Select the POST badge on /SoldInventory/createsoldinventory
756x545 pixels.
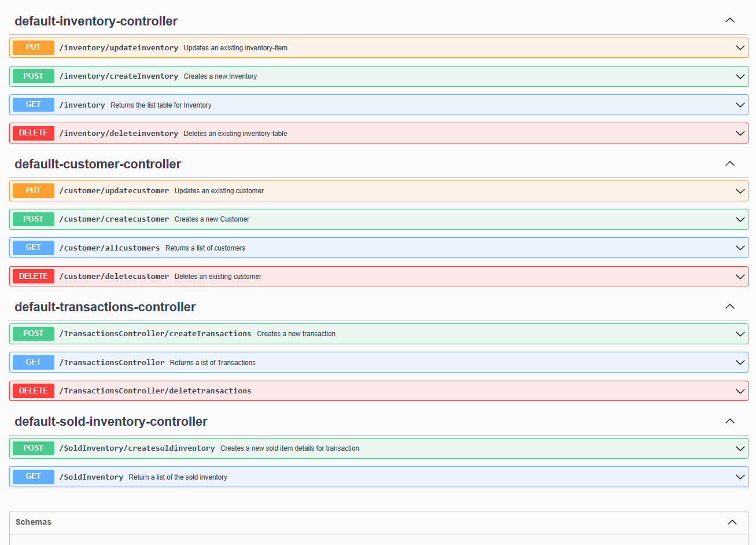33,448
